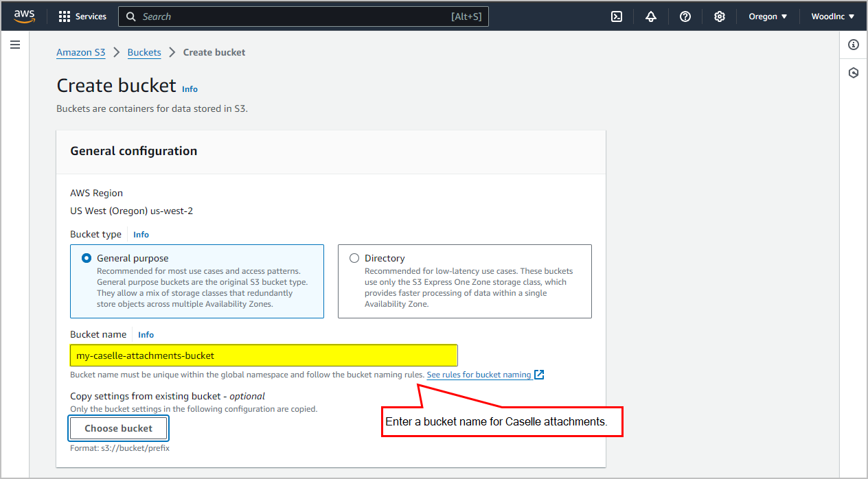Open the CloudShell terminal icon
868x479 pixels.
coord(617,16)
